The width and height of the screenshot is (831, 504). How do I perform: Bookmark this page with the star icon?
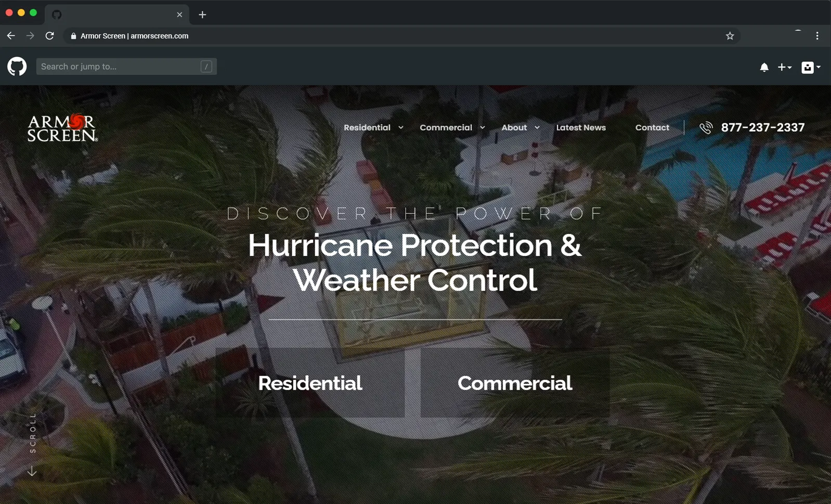coord(730,36)
